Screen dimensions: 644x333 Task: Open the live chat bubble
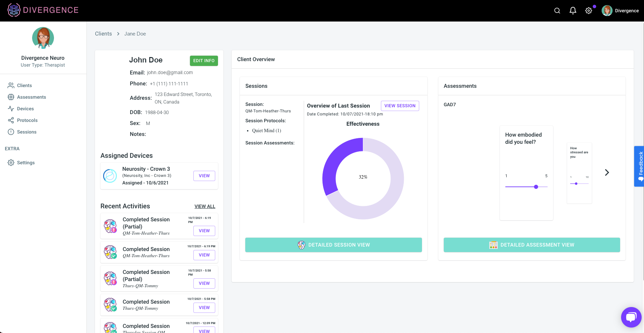[x=631, y=317]
